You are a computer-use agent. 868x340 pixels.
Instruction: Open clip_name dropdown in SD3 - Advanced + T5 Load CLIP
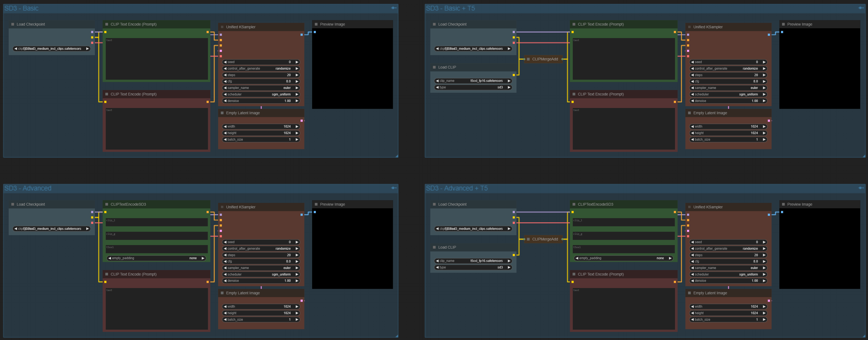(x=474, y=261)
